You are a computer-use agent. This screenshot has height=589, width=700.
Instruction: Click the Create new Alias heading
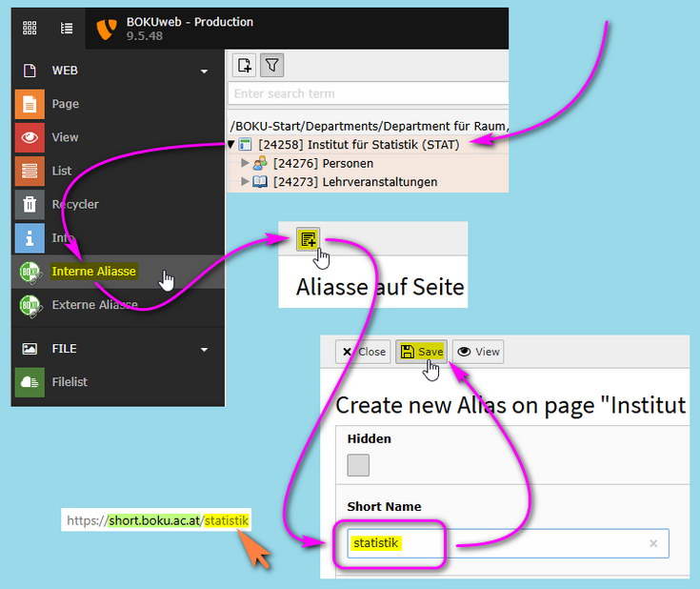pos(510,405)
